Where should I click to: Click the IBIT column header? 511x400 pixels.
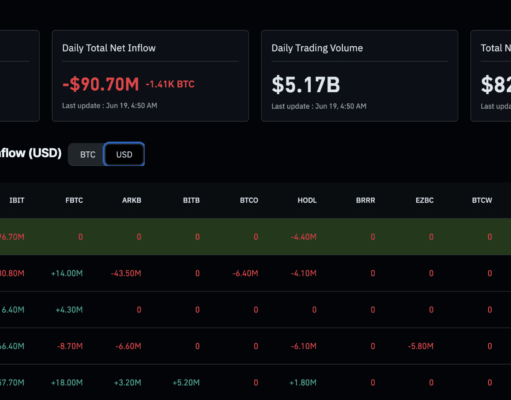point(17,200)
